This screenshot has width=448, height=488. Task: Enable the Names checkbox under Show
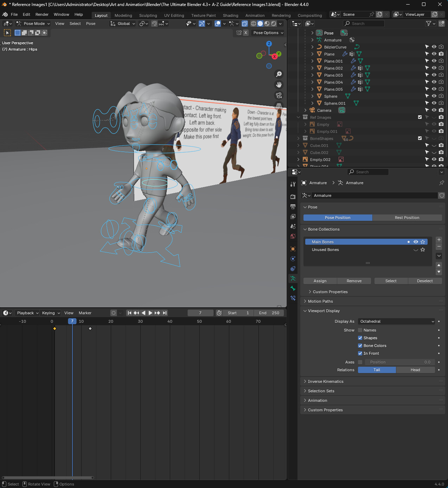[360, 330]
